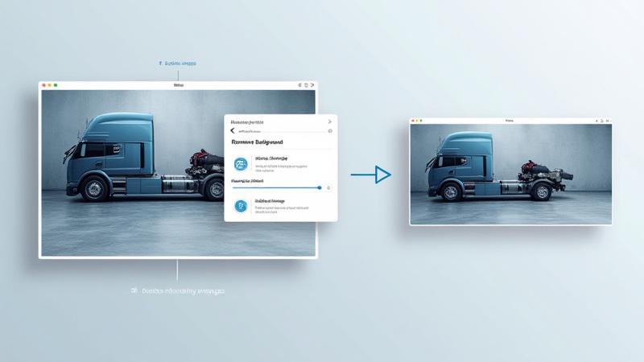Viewport: 644px width, 362px height.
Task: Click the slider's blue handle in the panel
Action: pos(319,187)
